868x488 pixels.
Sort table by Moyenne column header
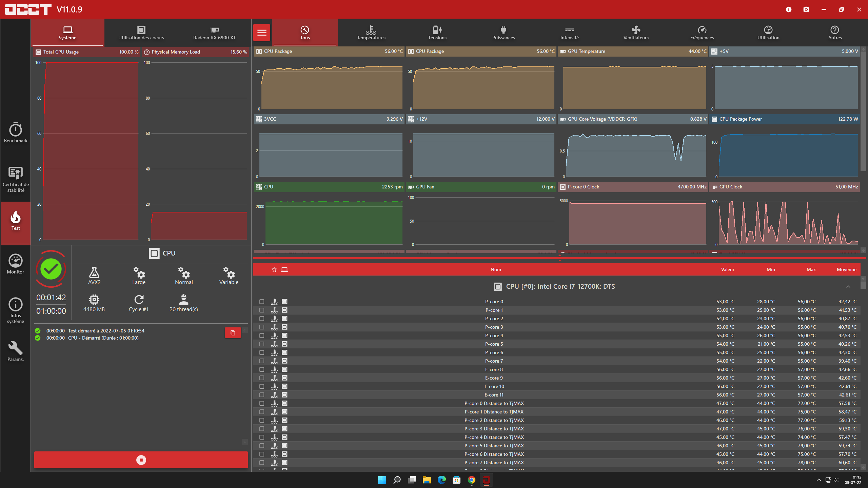[x=846, y=269]
